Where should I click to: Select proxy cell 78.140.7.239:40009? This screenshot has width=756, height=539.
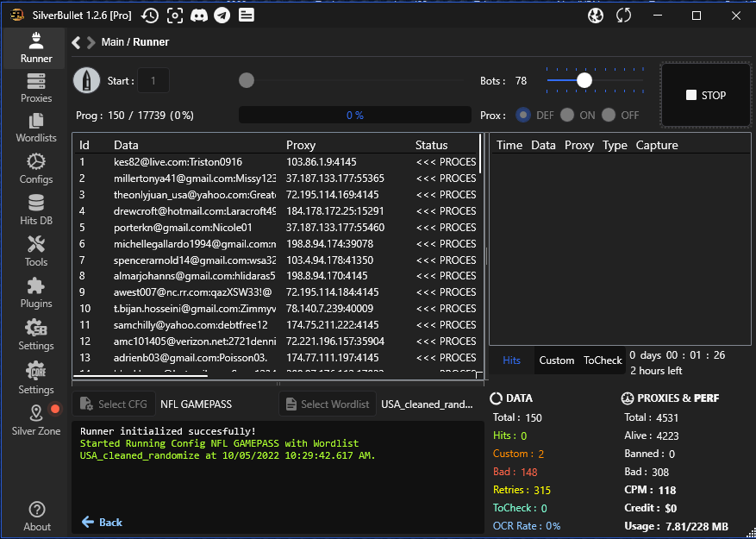point(330,309)
